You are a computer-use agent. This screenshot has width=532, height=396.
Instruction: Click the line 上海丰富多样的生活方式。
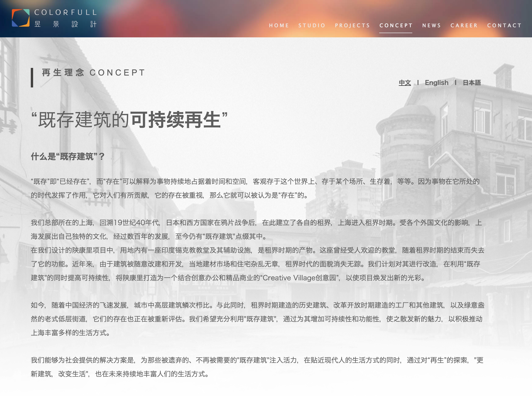coord(70,333)
